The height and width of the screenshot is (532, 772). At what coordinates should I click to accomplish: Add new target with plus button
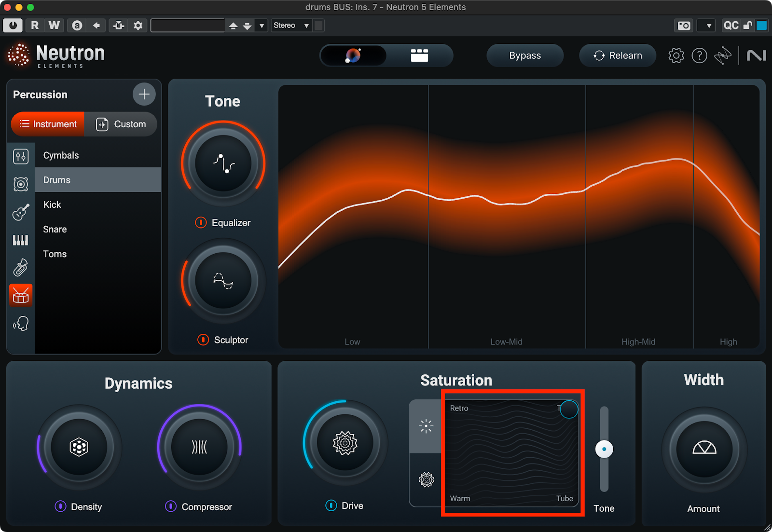[x=144, y=94]
